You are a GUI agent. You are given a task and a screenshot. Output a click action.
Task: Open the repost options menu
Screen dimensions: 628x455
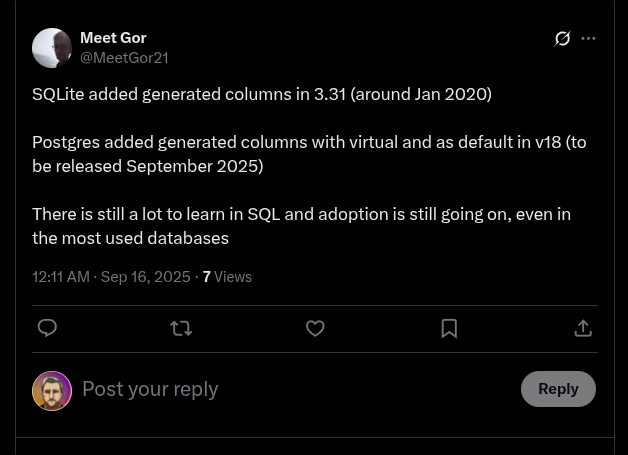coord(181,328)
